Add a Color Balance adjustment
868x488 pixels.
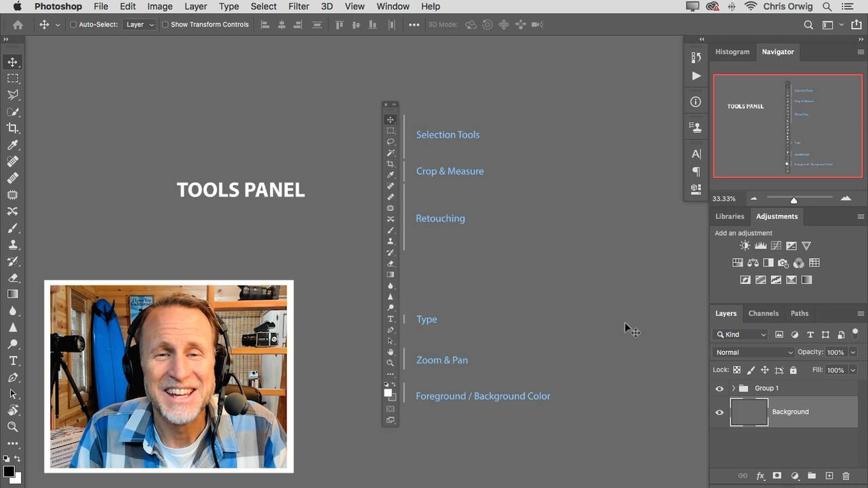(x=753, y=263)
